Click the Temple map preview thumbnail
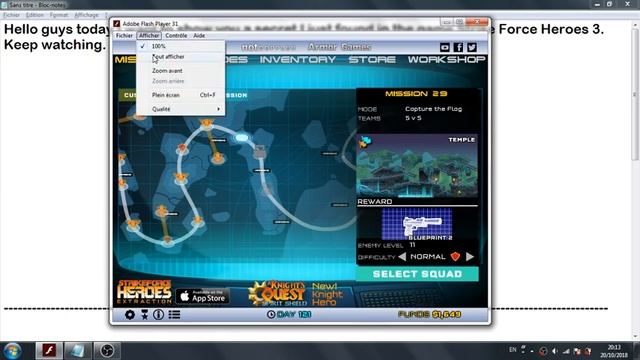Screen dimensions: 640x360 [417, 165]
